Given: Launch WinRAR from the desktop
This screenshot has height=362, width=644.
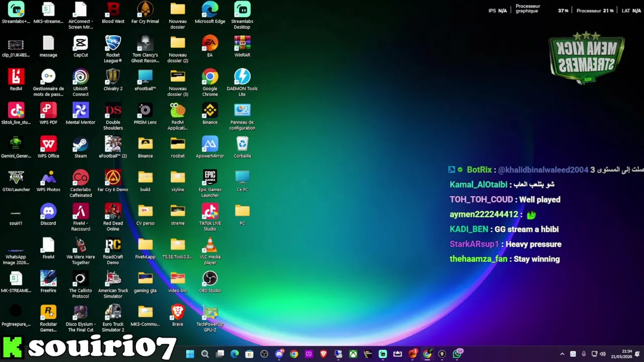Looking at the screenshot, I should pos(242,47).
